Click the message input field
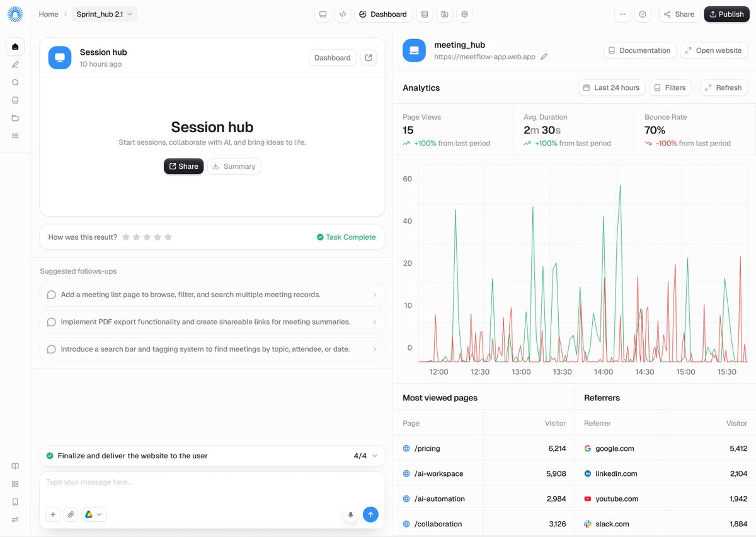This screenshot has height=537, width=756. click(212, 483)
